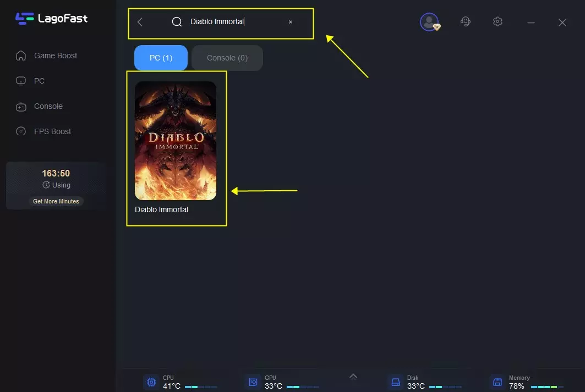Click the Get More Minutes button
This screenshot has height=392, width=585.
(x=56, y=201)
